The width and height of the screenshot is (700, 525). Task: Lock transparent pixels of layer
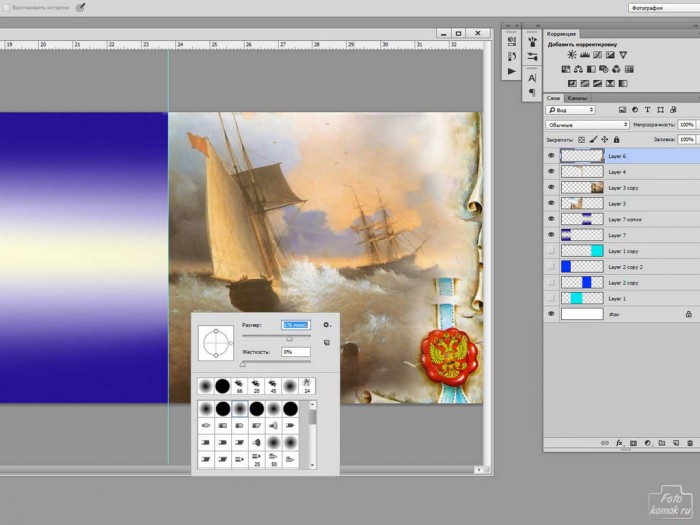[581, 140]
